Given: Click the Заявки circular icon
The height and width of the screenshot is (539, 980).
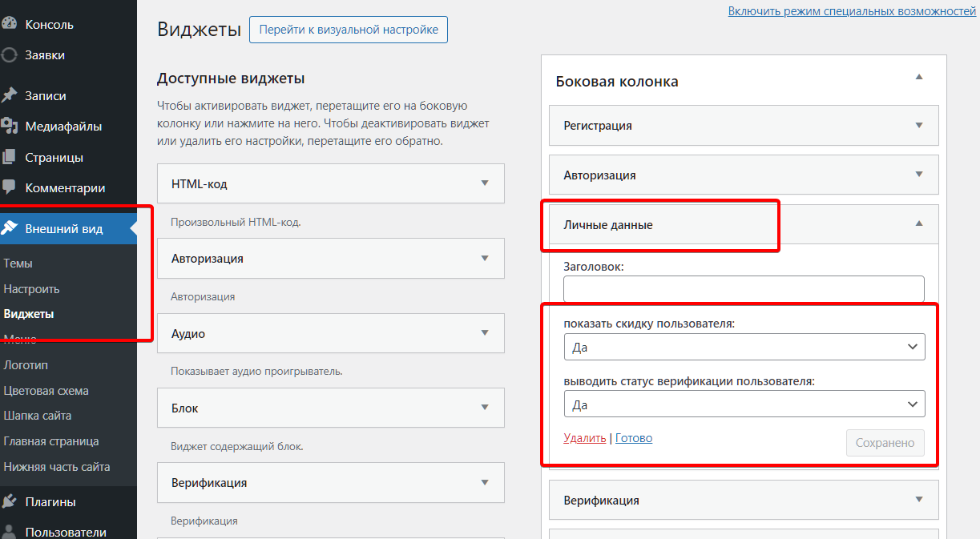Looking at the screenshot, I should click(x=10, y=55).
